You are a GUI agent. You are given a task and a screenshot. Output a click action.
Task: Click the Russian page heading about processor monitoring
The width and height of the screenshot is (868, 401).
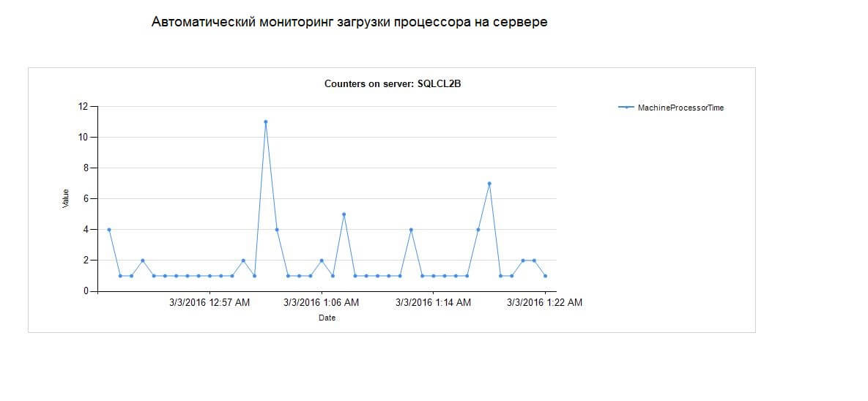[x=349, y=22]
